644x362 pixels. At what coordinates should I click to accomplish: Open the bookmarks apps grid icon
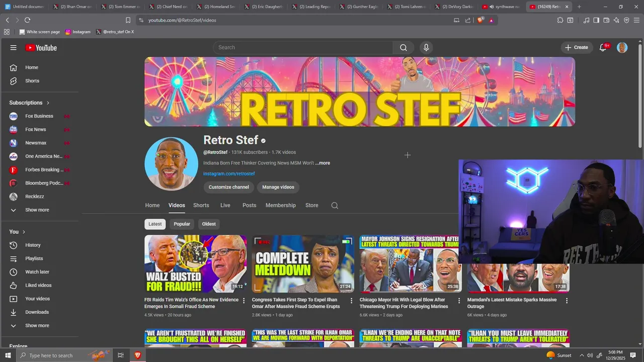7,32
